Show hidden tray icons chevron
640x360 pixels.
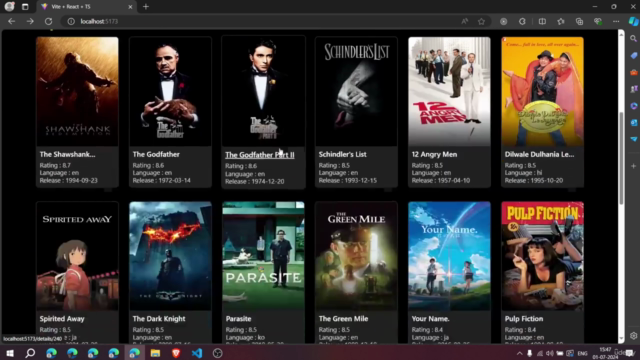(519, 353)
